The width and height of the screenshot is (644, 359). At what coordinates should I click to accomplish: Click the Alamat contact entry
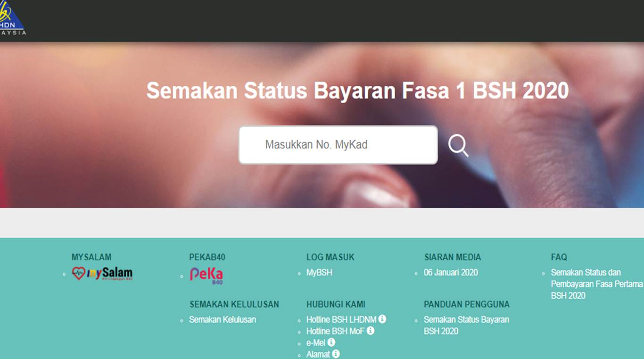tap(318, 354)
